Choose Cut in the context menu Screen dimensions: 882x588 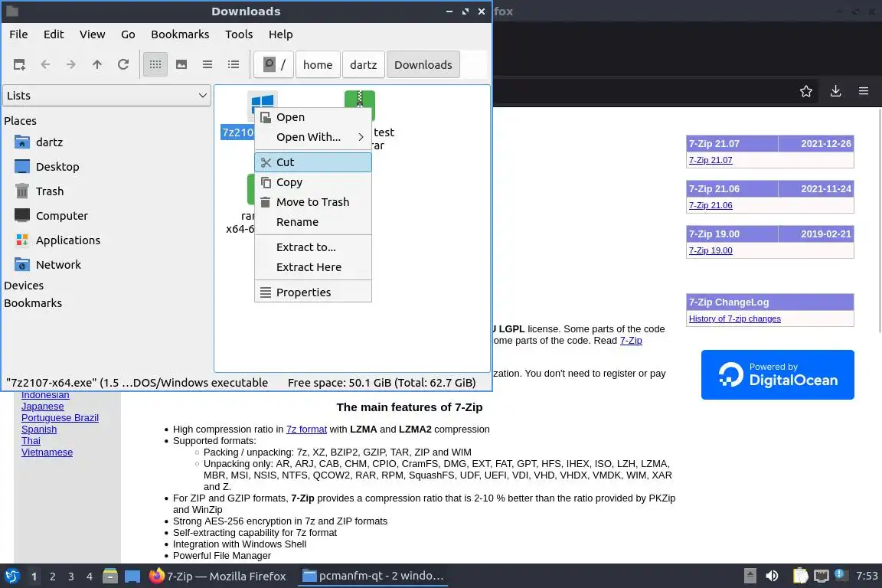312,162
